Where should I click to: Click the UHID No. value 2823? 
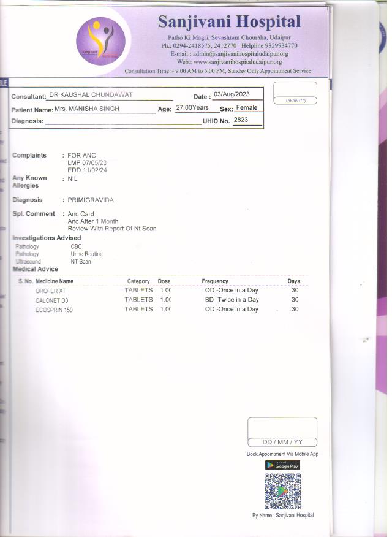pyautogui.click(x=241, y=120)
